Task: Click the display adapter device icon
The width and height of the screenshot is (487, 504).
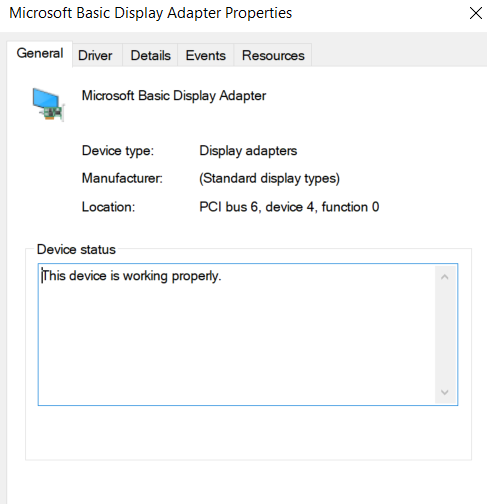Action: coord(48,104)
